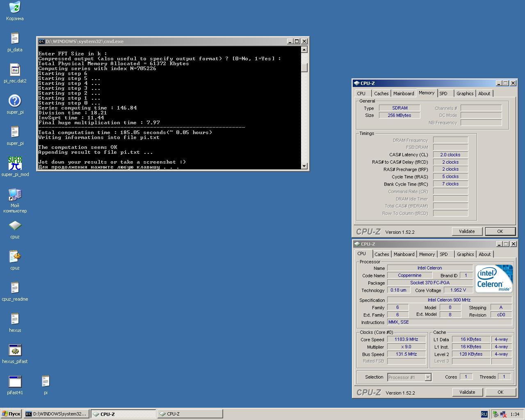Open Memory tab in lower CPU-Z window

click(427, 254)
